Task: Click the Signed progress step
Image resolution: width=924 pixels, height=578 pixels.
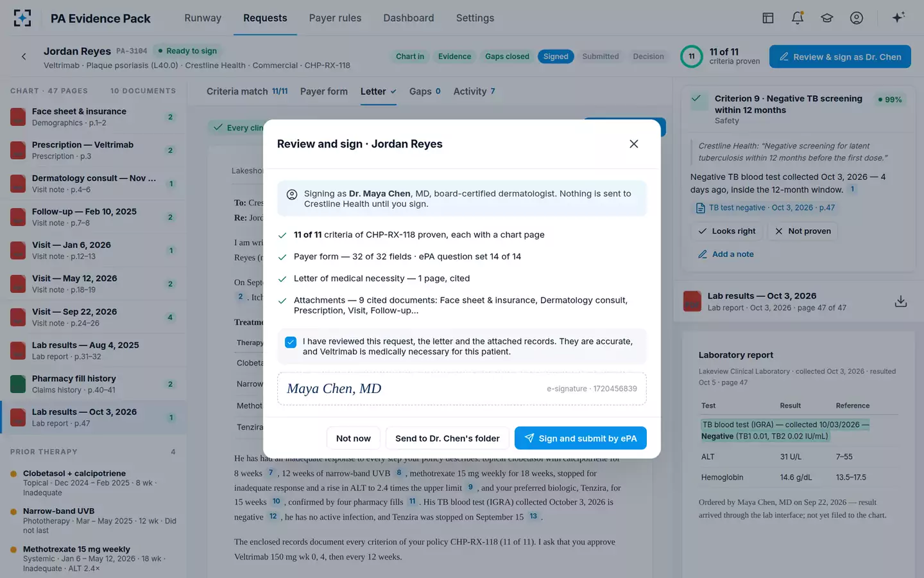Action: pos(556,57)
